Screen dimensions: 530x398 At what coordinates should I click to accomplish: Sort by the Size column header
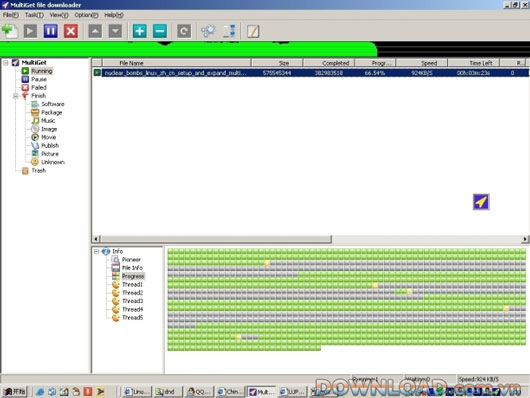277,63
